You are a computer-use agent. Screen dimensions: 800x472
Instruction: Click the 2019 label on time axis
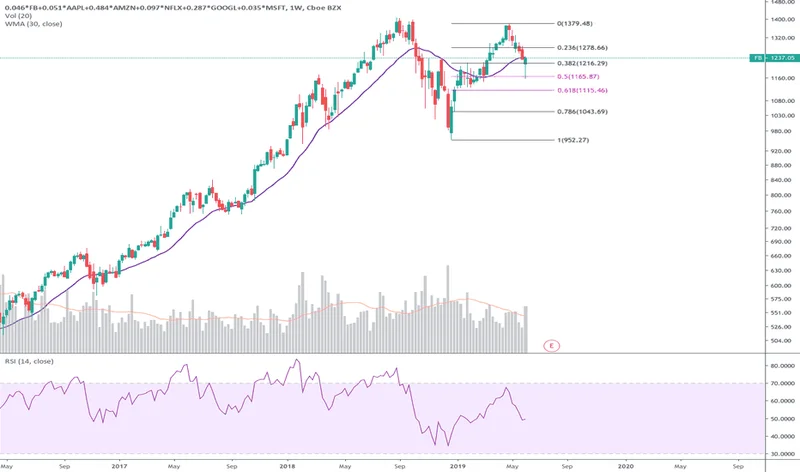coord(457,465)
